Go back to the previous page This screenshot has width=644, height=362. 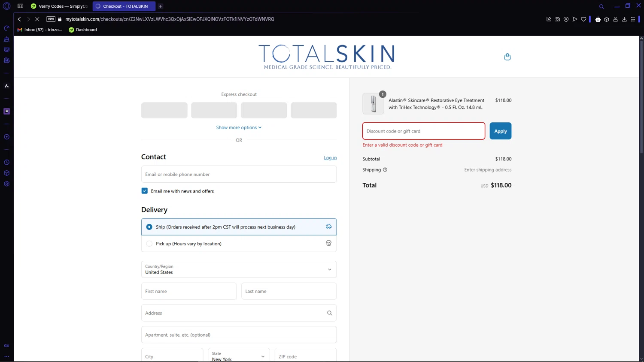coord(19,19)
